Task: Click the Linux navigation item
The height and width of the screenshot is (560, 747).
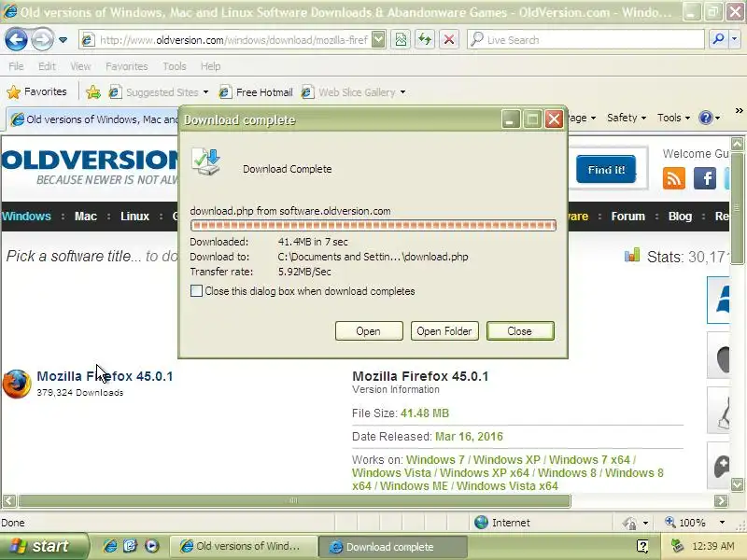Action: [134, 217]
